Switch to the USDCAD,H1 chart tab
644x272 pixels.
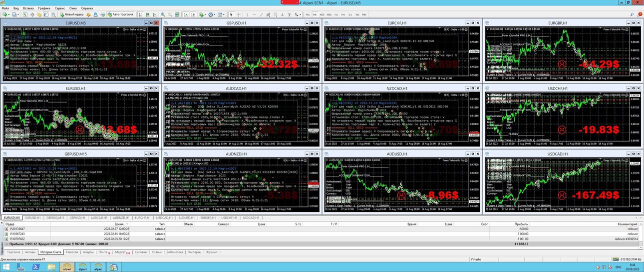(x=251, y=217)
